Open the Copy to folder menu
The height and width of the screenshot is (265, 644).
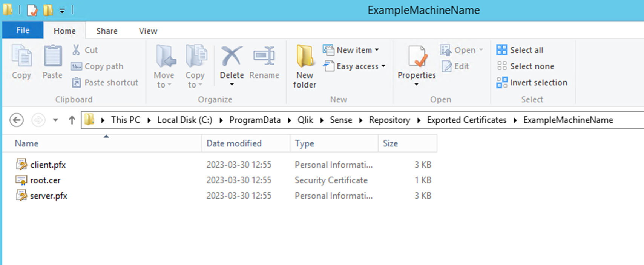click(x=195, y=67)
